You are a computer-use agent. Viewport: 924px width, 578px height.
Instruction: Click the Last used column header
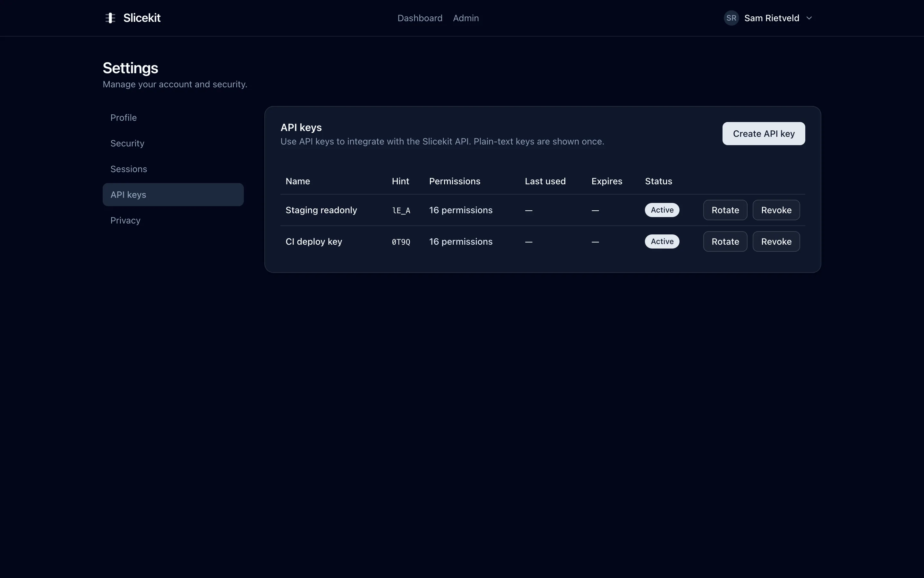click(x=545, y=181)
